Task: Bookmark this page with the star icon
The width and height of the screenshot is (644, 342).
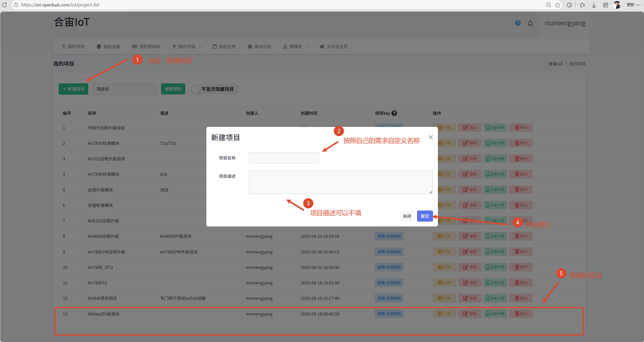Action: (x=558, y=5)
